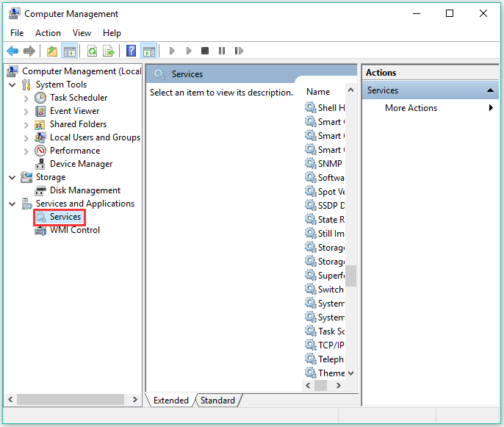Select the TCP/IP service row
504x427 pixels.
pyautogui.click(x=325, y=345)
